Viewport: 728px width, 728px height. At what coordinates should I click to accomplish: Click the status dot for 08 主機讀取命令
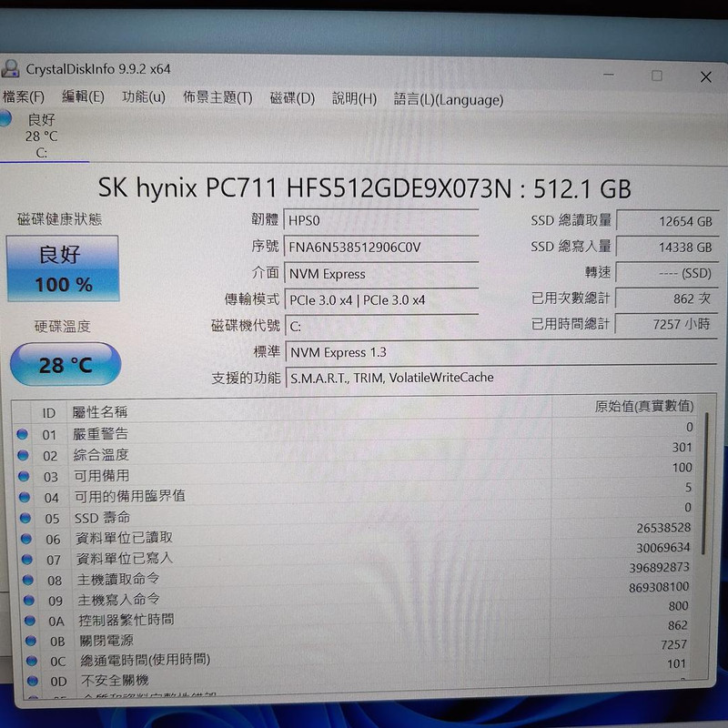[28, 580]
